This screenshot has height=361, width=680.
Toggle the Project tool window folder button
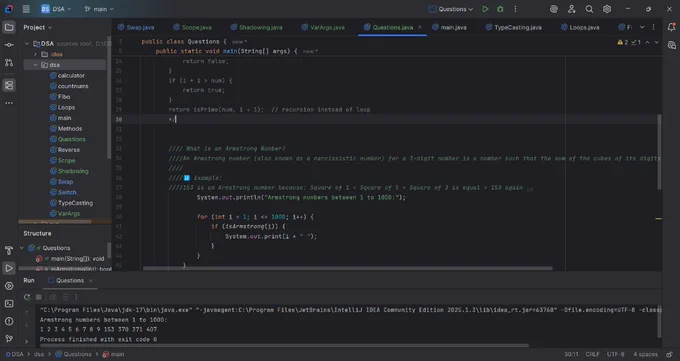9,27
